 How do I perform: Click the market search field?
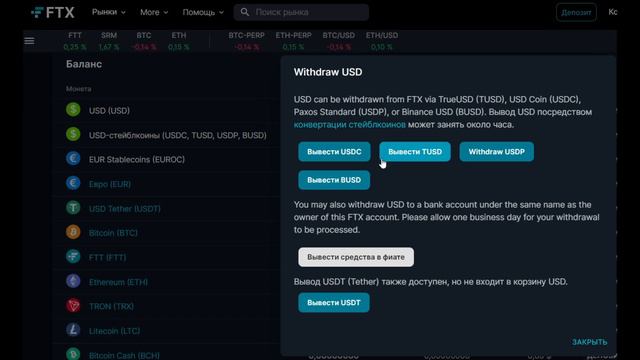click(x=301, y=12)
